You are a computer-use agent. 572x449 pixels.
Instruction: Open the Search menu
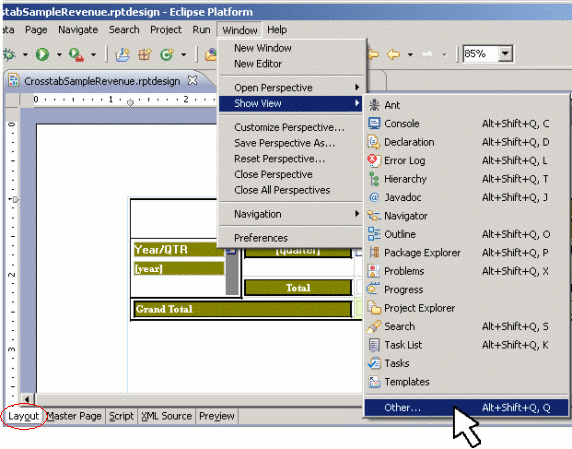pos(124,30)
